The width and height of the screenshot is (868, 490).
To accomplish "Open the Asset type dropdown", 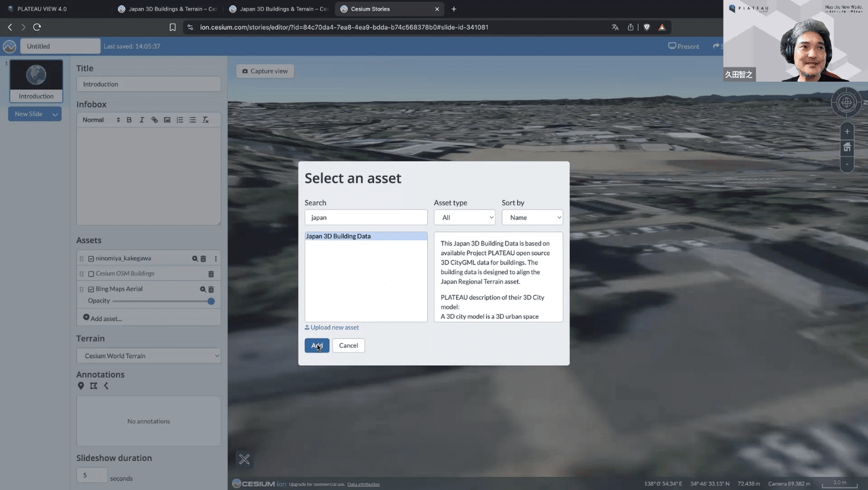I will pyautogui.click(x=464, y=218).
